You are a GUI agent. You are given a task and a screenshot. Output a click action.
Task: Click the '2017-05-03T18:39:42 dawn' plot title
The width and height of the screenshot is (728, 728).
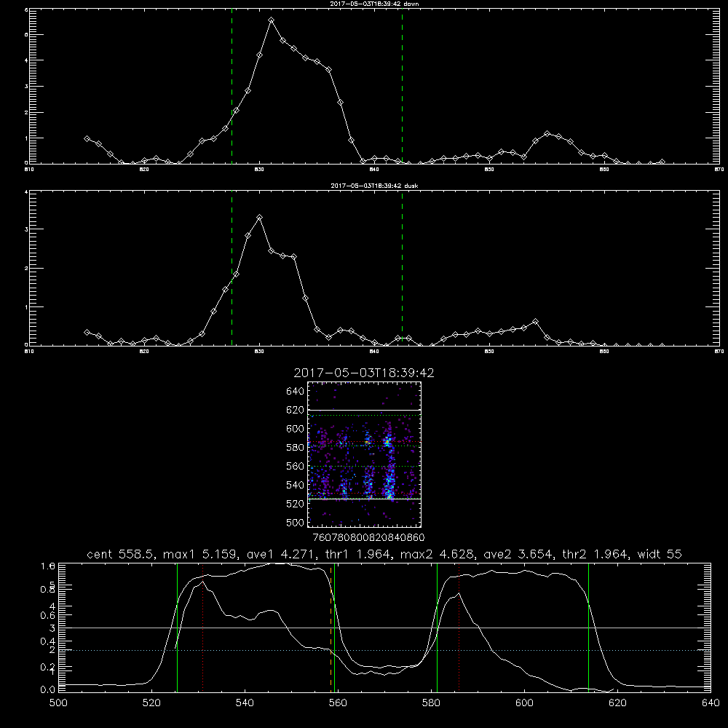(374, 4)
